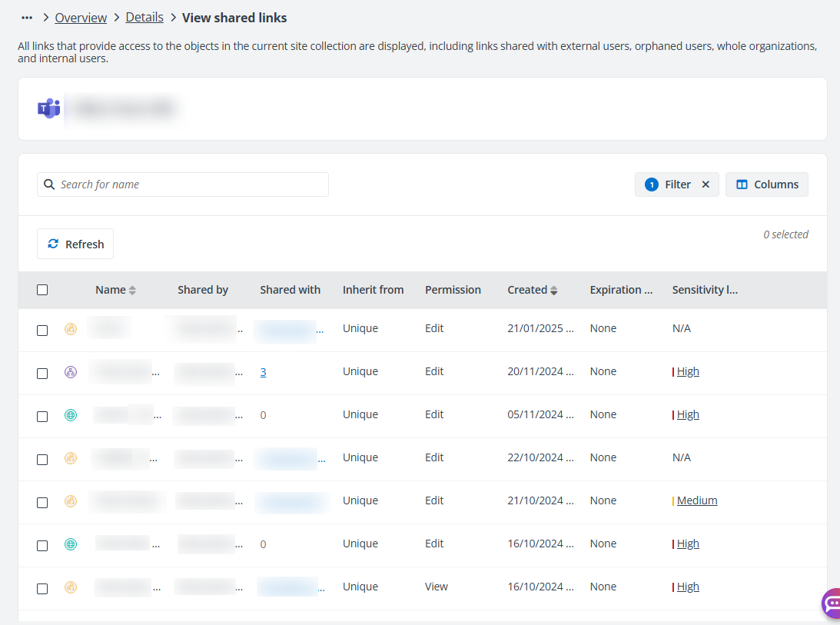840x625 pixels.
Task: Click the purple organization link icon in the 20/11/2024 row
Action: click(x=71, y=372)
